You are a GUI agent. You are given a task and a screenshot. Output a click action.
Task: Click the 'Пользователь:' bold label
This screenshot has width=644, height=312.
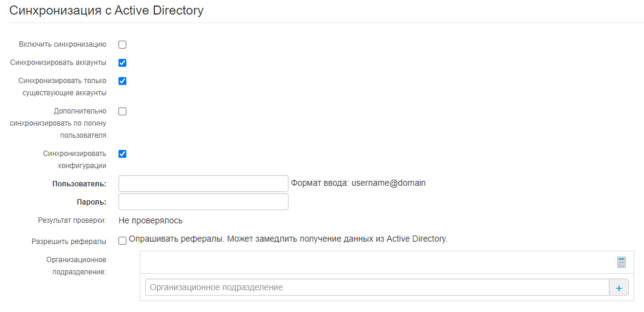(80, 184)
